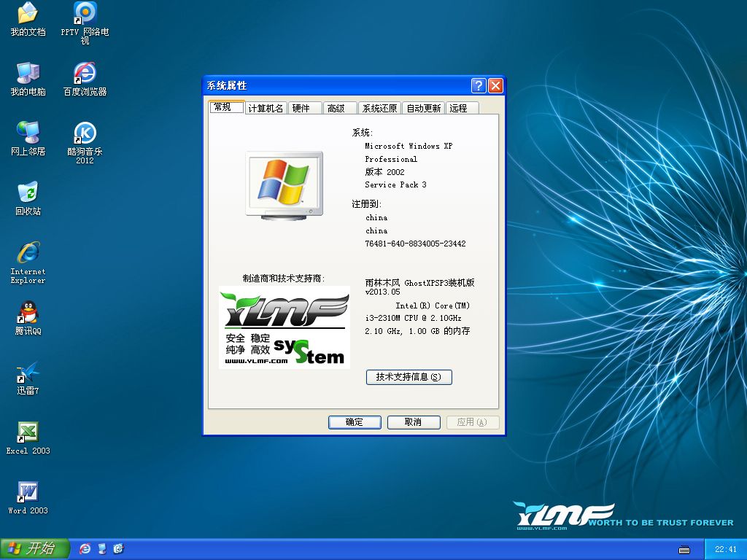Select the 我的电脑 desktop icon
Image resolution: width=747 pixels, height=560 pixels.
(x=28, y=79)
